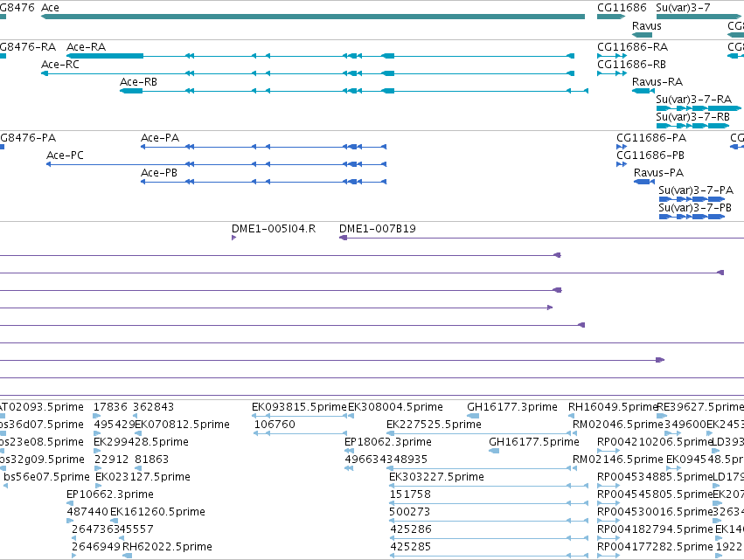
Task: Select transcript Ace-RB
Action: click(x=354, y=91)
